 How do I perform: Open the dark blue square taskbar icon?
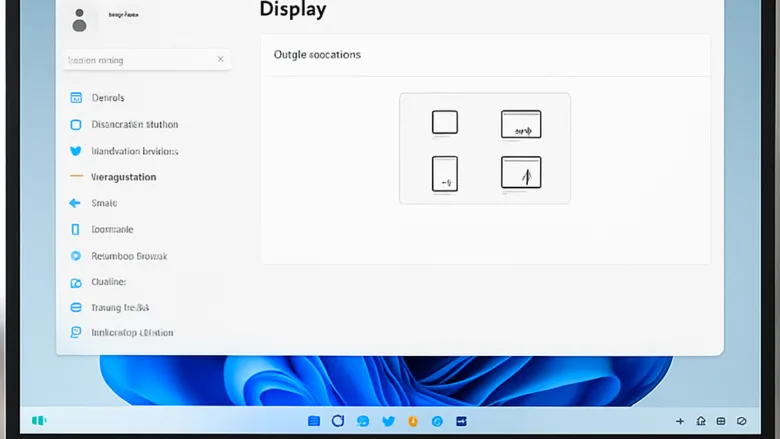coord(462,422)
